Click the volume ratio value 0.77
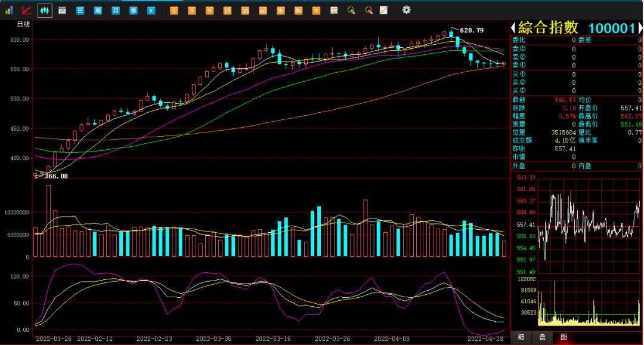The width and height of the screenshot is (644, 345). click(634, 133)
